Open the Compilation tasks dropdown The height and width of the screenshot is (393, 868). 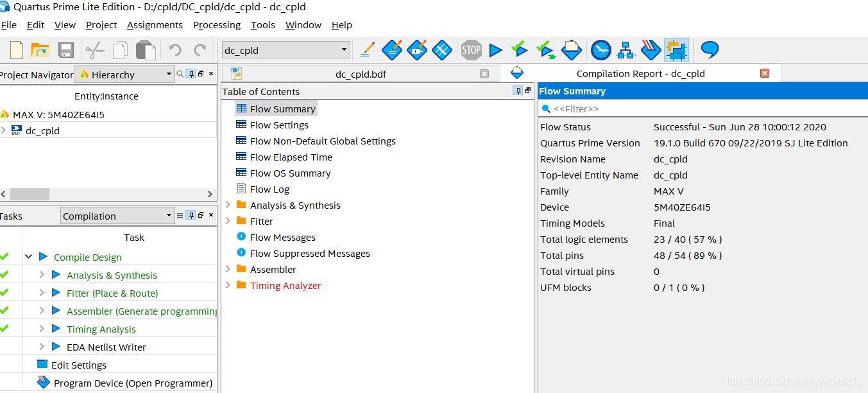(x=117, y=216)
